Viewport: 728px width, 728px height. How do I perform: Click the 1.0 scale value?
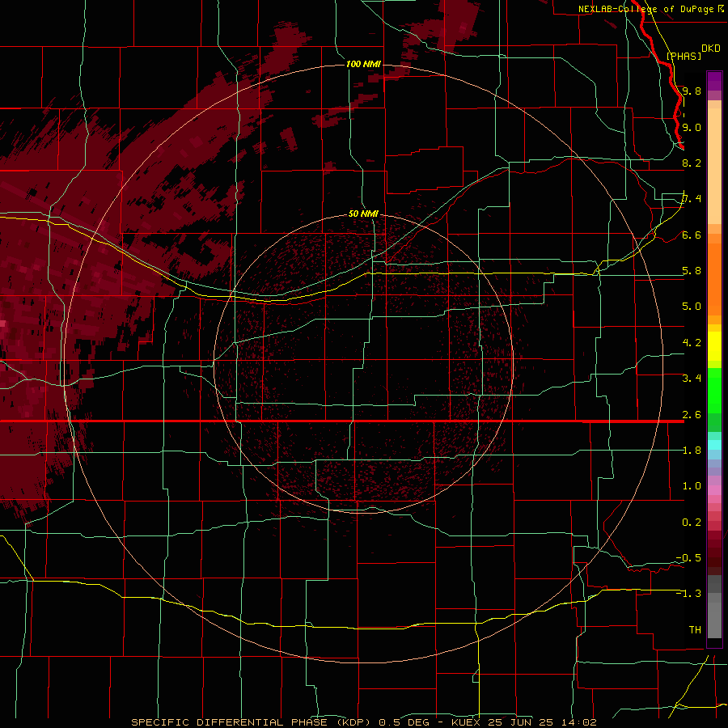click(692, 486)
